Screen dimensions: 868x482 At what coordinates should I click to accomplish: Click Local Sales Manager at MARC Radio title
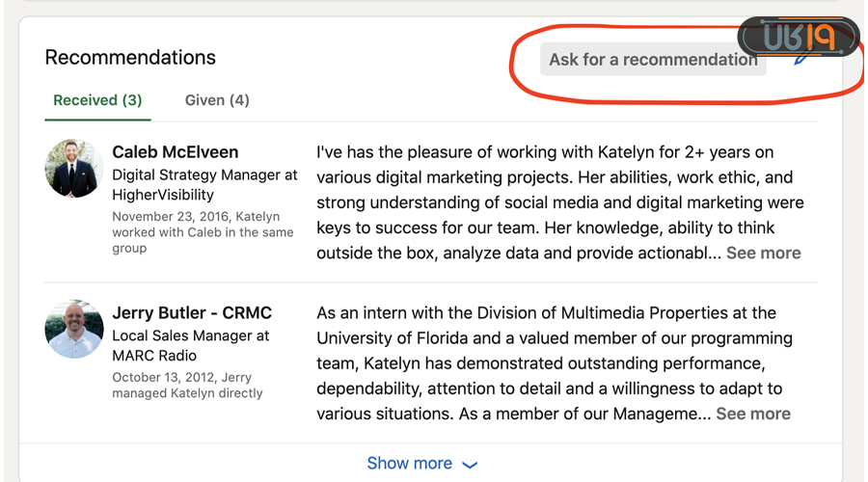point(191,346)
